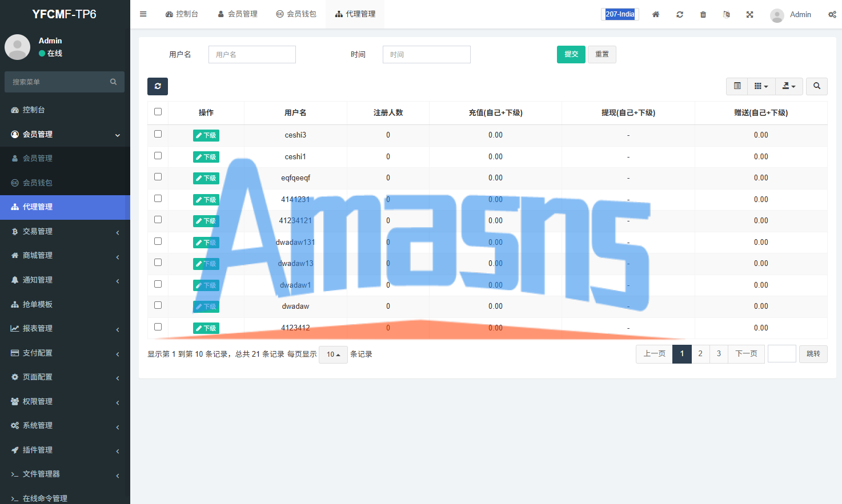Open the columns chooser dropdown

761,86
